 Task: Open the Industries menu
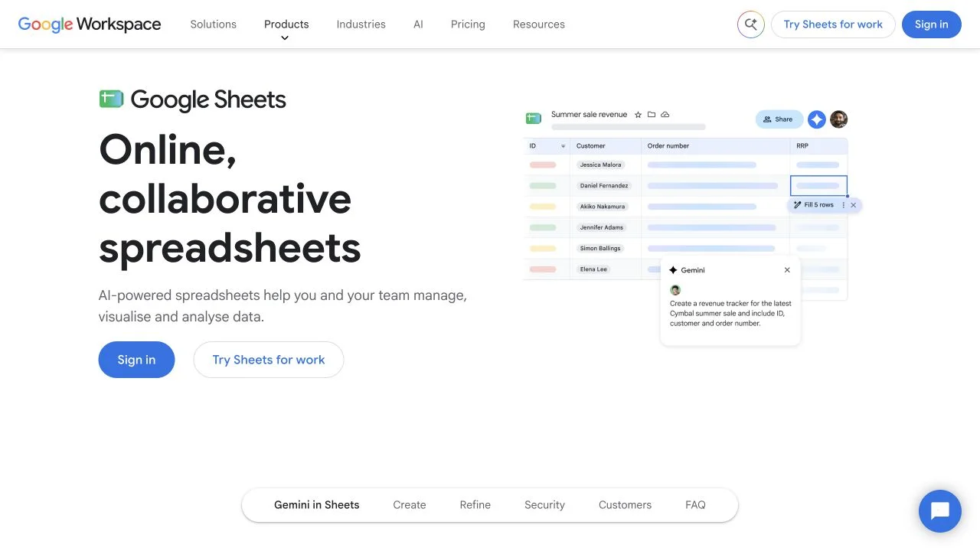point(361,24)
